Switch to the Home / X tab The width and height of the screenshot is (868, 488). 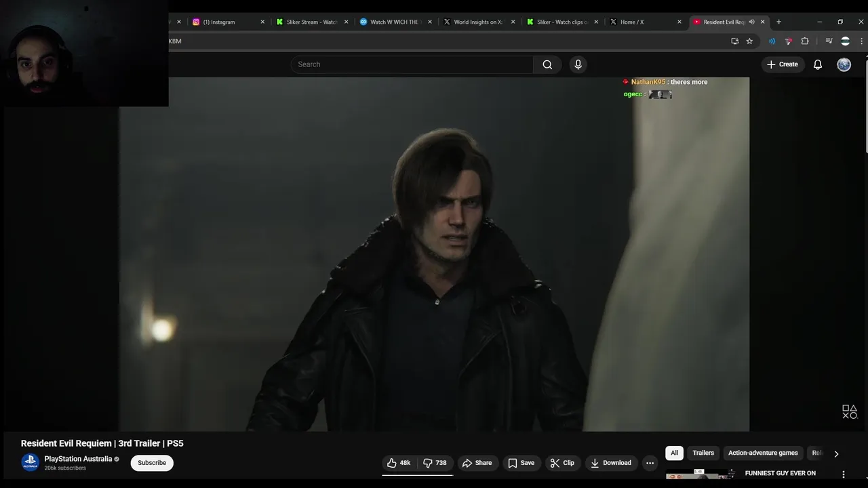pos(644,22)
